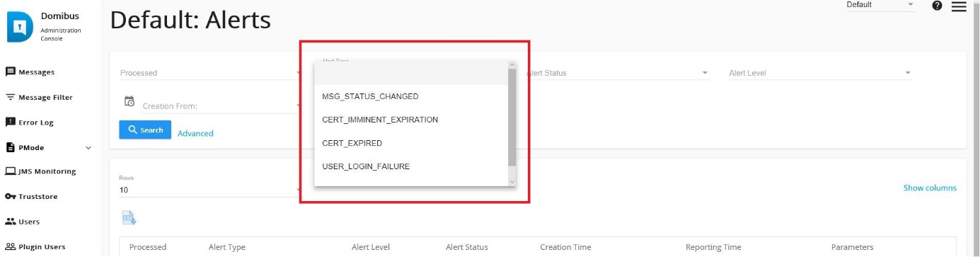This screenshot has width=980, height=257.
Task: Open the Alert Level dropdown
Action: tap(820, 73)
